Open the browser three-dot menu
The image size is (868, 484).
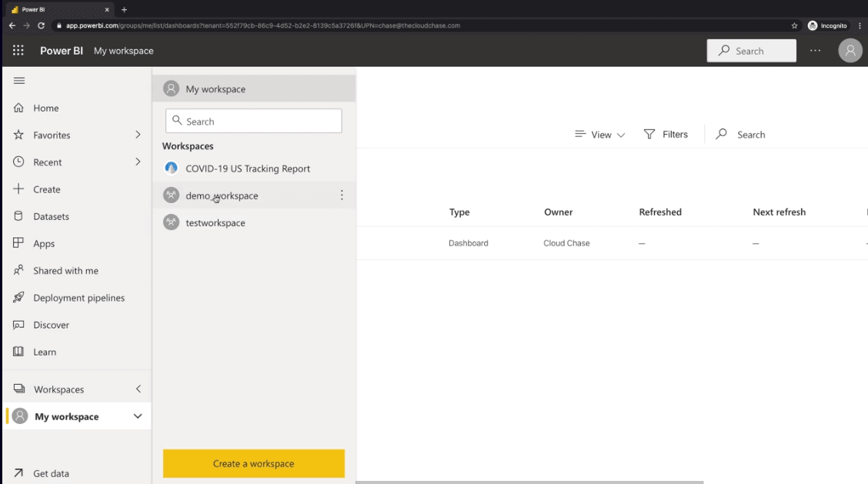point(860,25)
